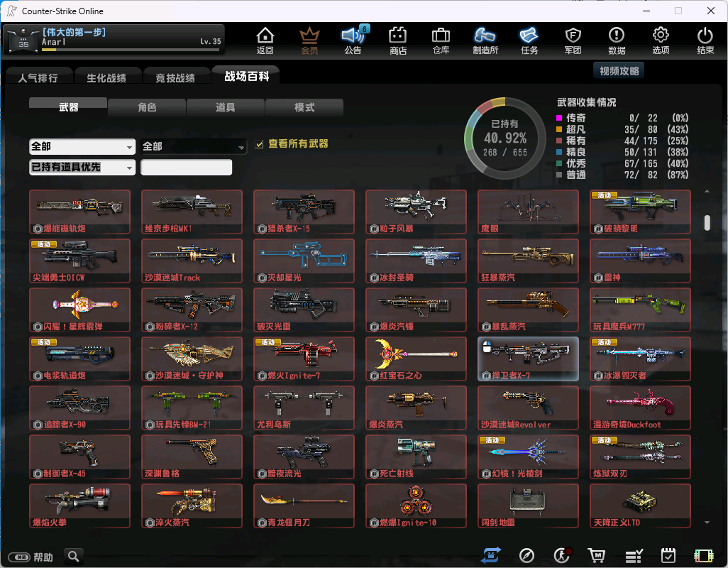Expand the first 全部 category dropdown
The image size is (728, 568).
click(x=82, y=147)
